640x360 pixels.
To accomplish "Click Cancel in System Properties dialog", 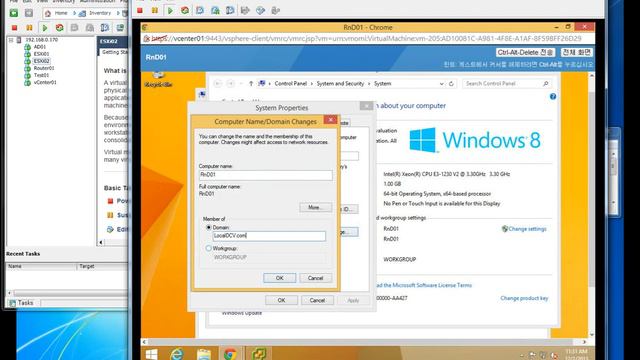I will tap(317, 300).
